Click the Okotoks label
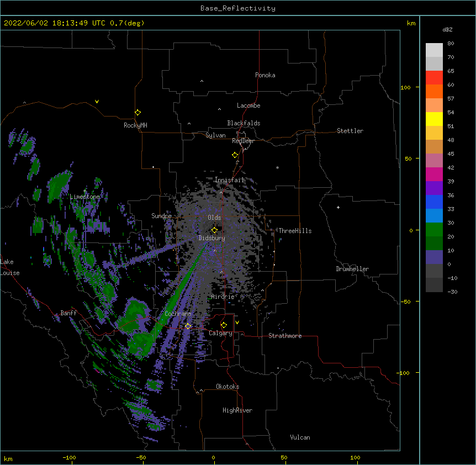The height and width of the screenshot is (465, 476). point(228,387)
